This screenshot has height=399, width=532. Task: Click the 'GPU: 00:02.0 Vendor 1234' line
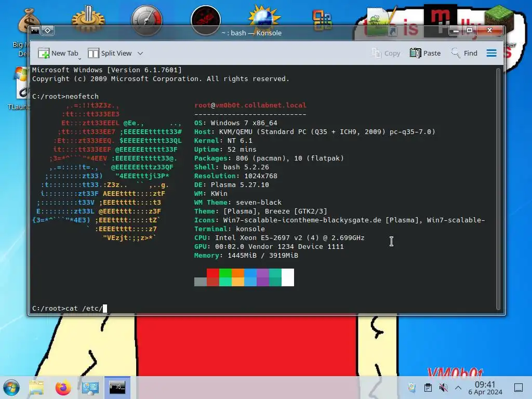click(269, 246)
